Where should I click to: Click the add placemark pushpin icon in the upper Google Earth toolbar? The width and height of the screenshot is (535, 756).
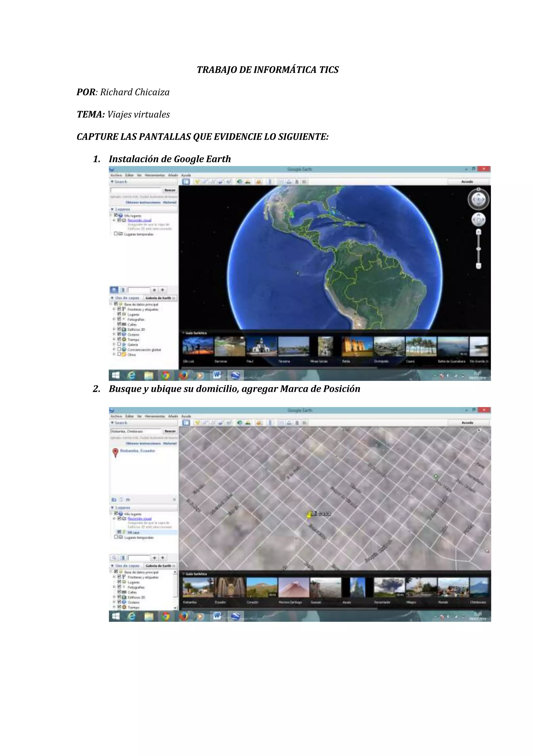click(x=197, y=181)
